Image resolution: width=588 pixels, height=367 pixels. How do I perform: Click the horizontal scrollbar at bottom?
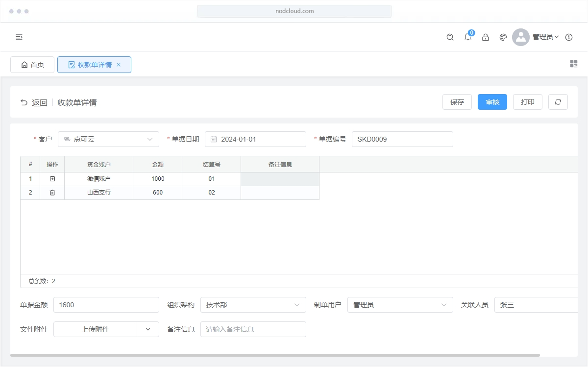coord(274,355)
